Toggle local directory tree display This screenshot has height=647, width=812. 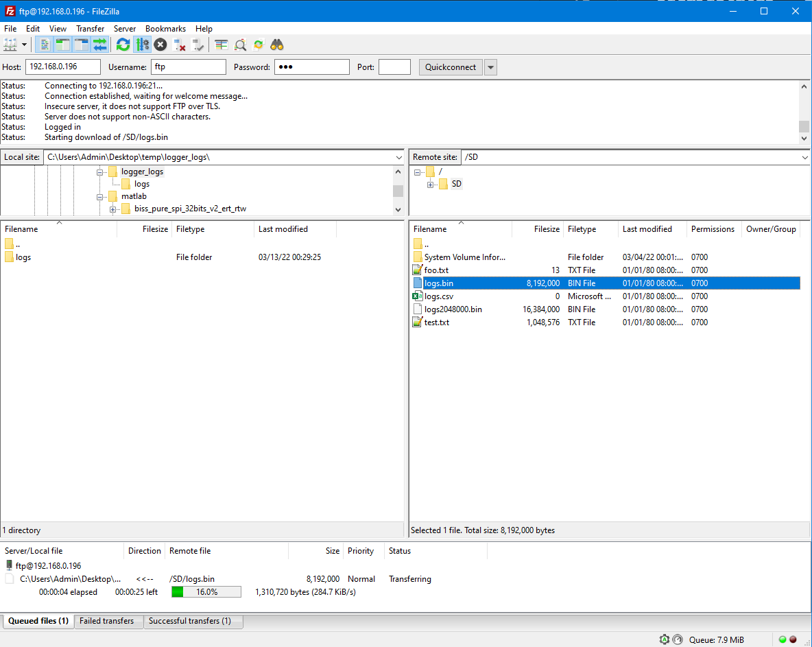click(x=63, y=45)
